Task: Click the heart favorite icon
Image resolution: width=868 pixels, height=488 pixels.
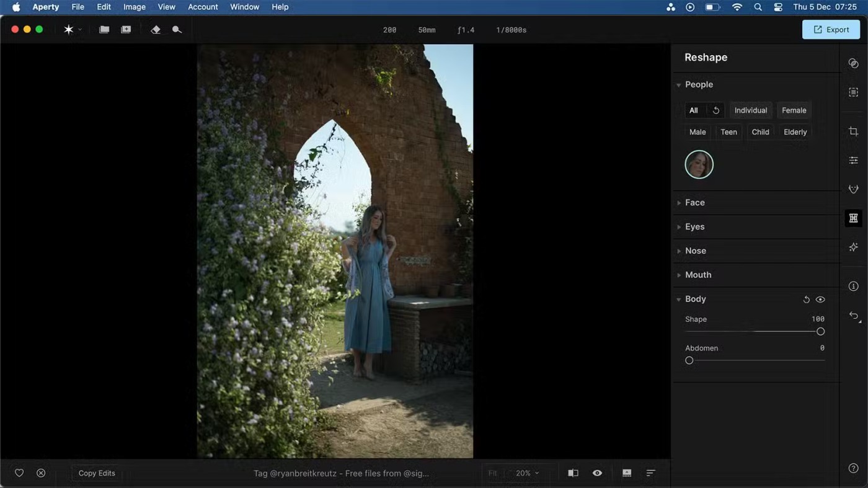Action: tap(19, 473)
